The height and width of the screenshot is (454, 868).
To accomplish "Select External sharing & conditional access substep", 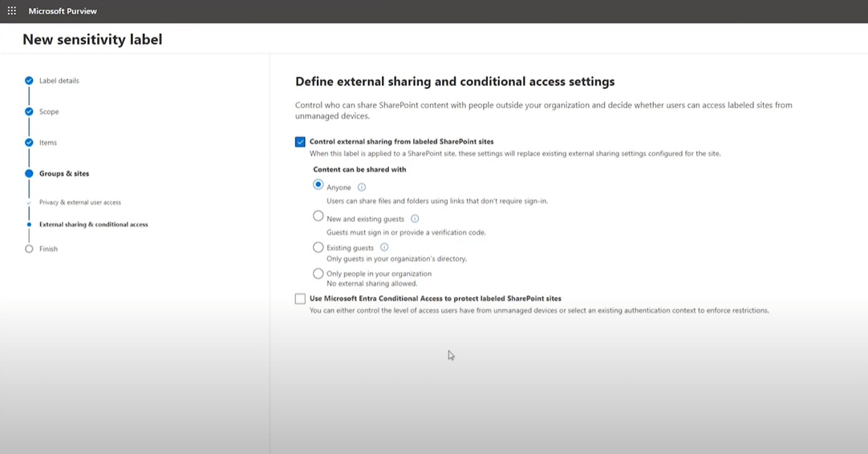I will click(94, 225).
